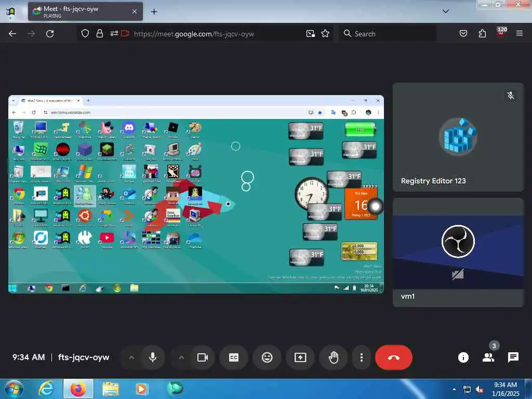Screen dimensions: 532x399
Task: Open the Present now screen share button
Action: tap(300, 357)
